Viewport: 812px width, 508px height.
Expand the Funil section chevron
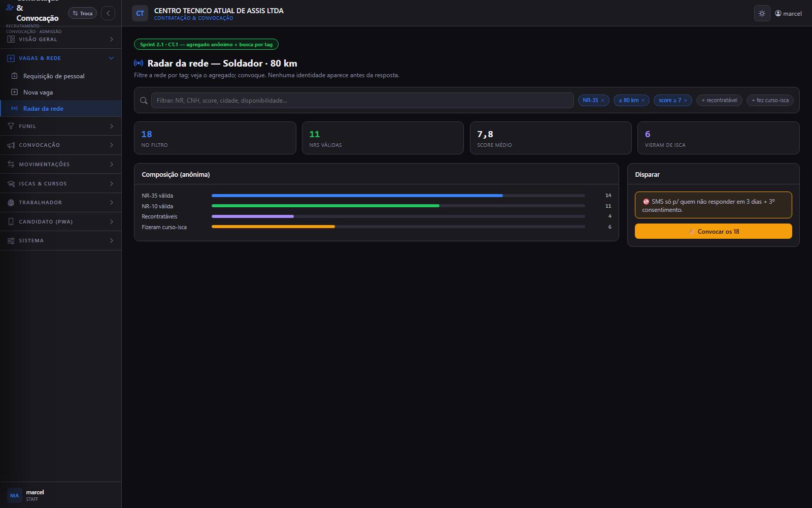112,126
